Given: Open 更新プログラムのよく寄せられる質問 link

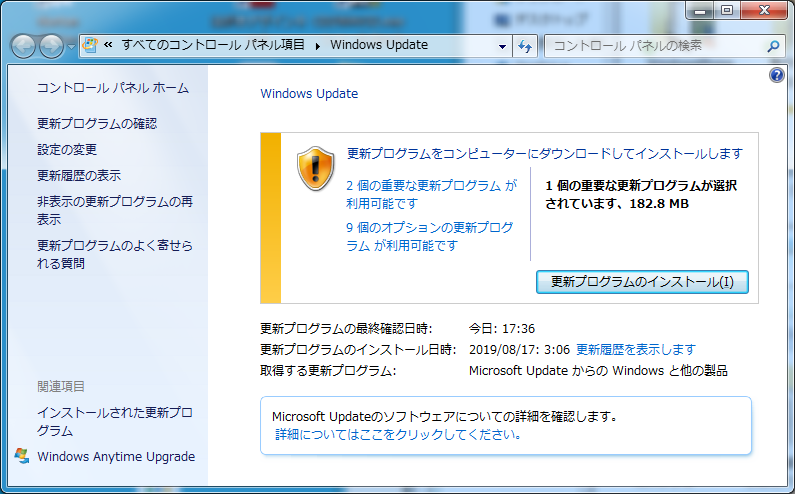Looking at the screenshot, I should pyautogui.click(x=115, y=255).
